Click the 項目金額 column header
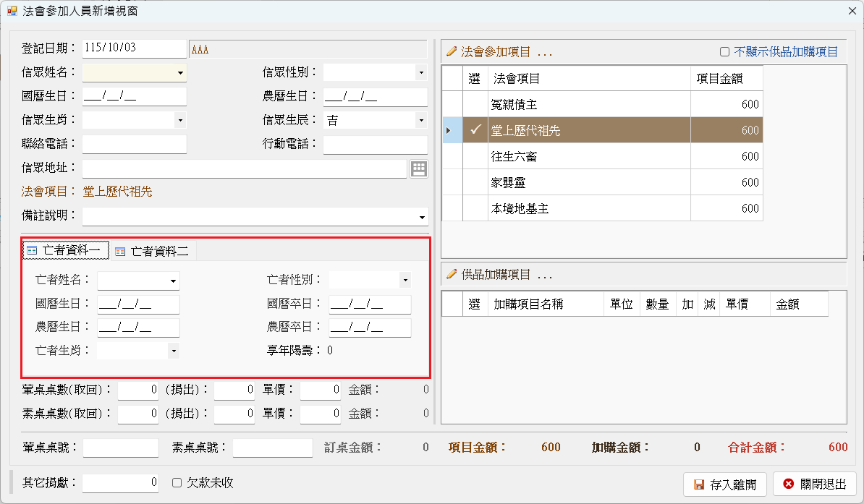The height and width of the screenshot is (504, 864). 727,78
